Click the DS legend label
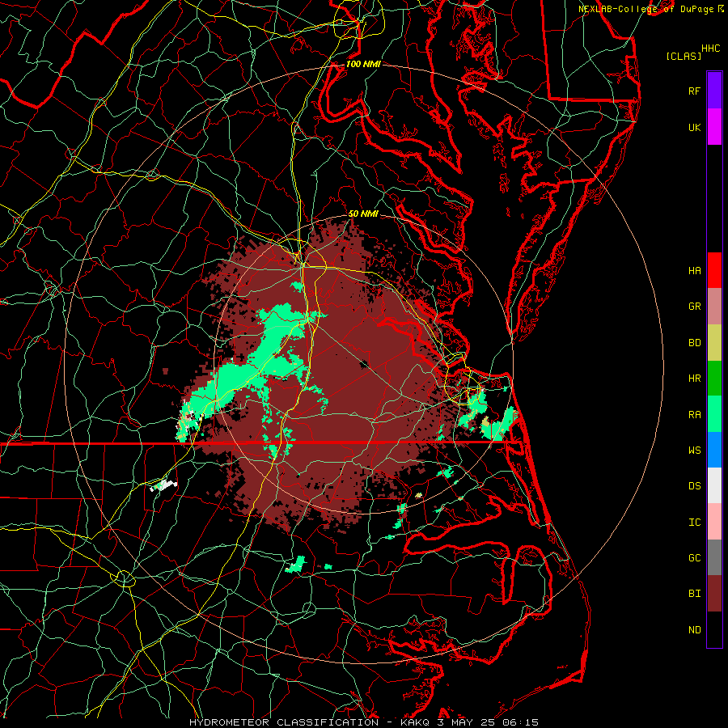Image resolution: width=728 pixels, height=728 pixels. (x=694, y=486)
